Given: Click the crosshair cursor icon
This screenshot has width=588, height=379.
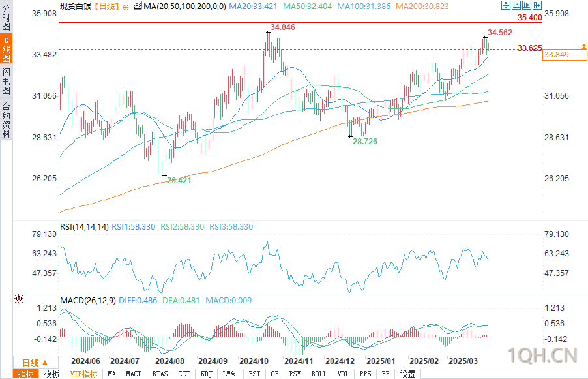Looking at the screenshot, I should (505, 5).
